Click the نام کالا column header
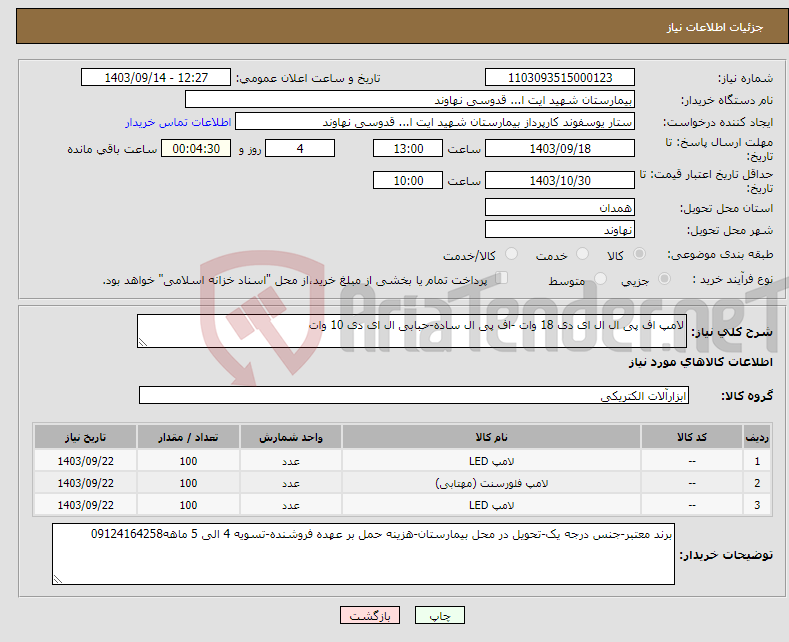The image size is (789, 642). [491, 437]
